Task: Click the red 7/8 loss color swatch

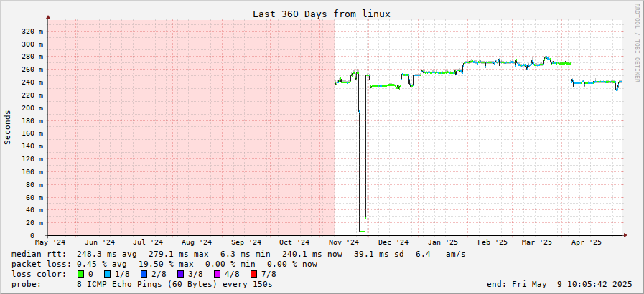Action: (x=254, y=274)
